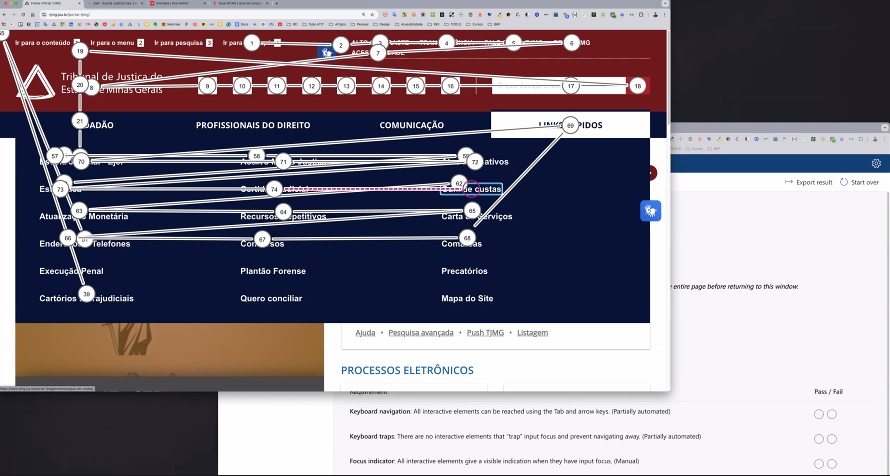
Task: Click the Start over circular arrow icon
Action: pyautogui.click(x=843, y=182)
